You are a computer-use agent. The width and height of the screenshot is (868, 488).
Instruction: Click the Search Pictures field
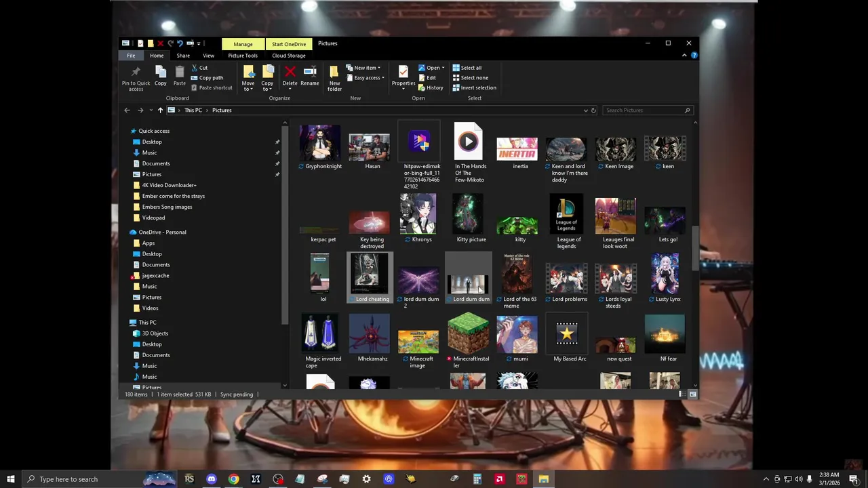pyautogui.click(x=648, y=110)
